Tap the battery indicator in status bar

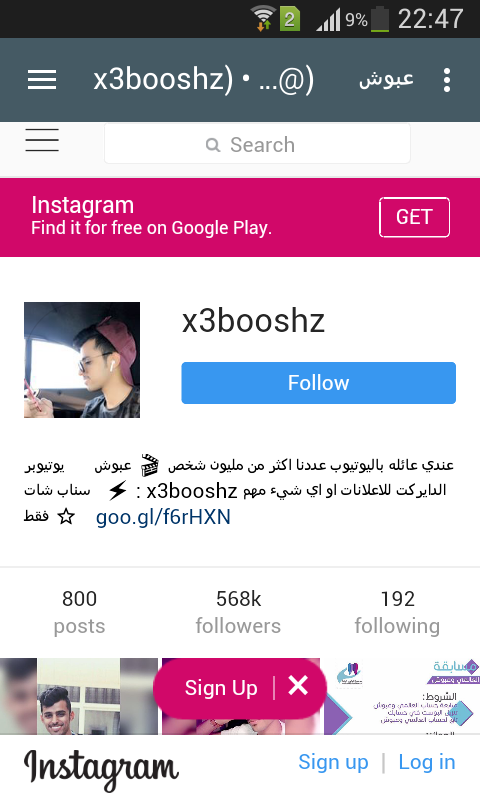[380, 20]
